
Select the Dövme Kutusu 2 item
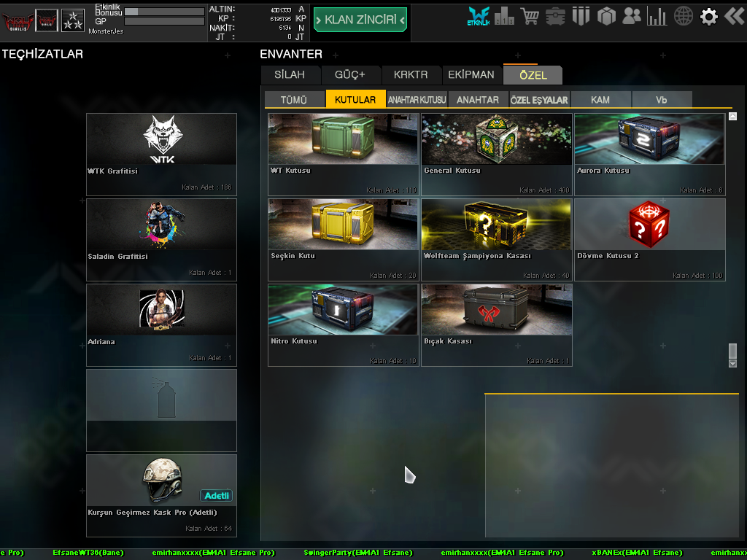650,239
